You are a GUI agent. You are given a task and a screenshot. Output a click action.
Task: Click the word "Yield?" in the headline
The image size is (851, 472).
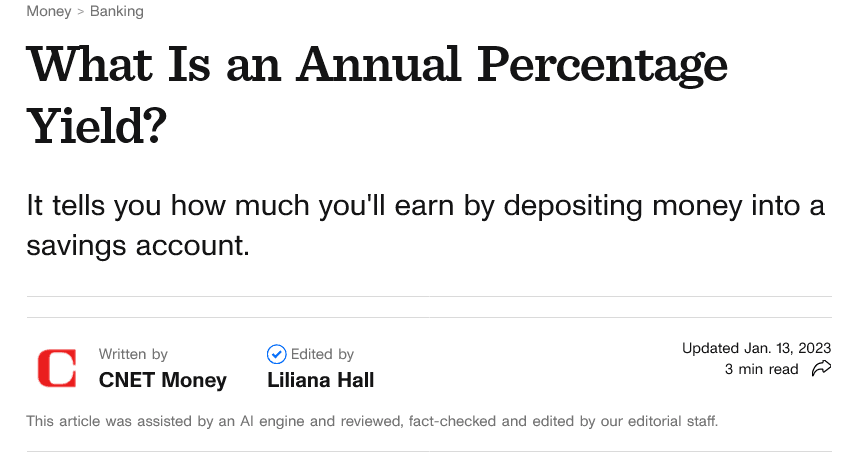click(97, 126)
